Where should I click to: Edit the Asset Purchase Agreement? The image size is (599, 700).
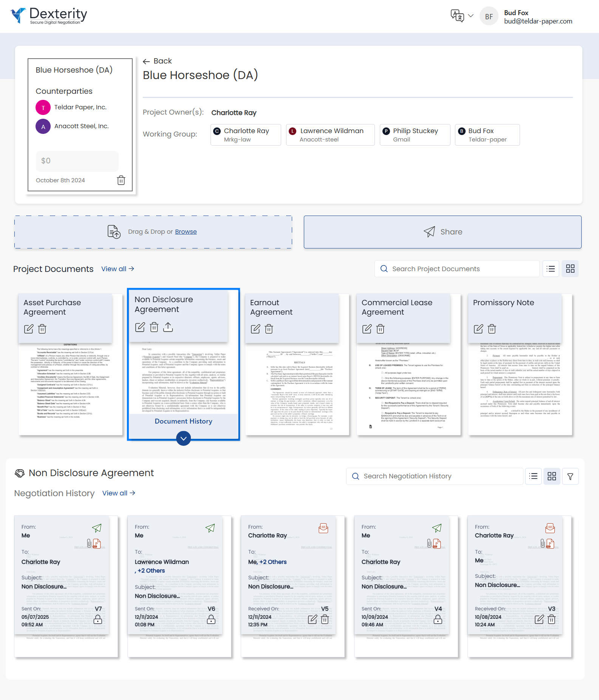(x=29, y=329)
